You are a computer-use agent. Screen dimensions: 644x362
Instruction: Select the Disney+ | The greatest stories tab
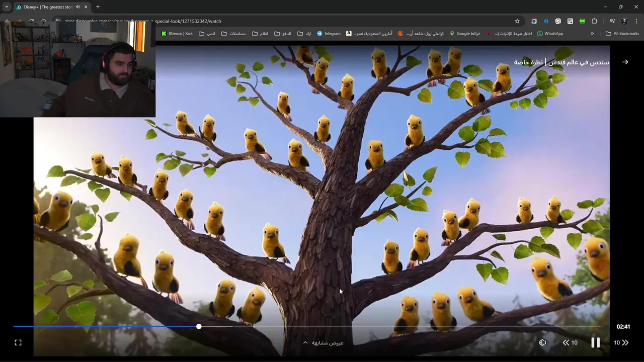(x=48, y=7)
